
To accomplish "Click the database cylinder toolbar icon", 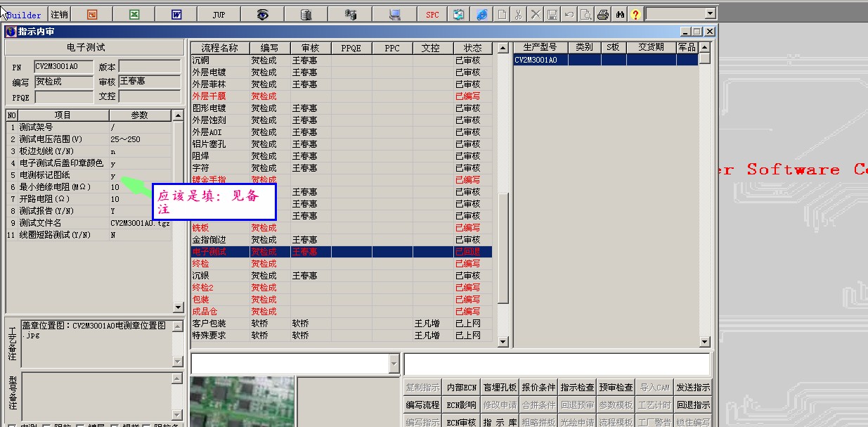I will pos(306,14).
